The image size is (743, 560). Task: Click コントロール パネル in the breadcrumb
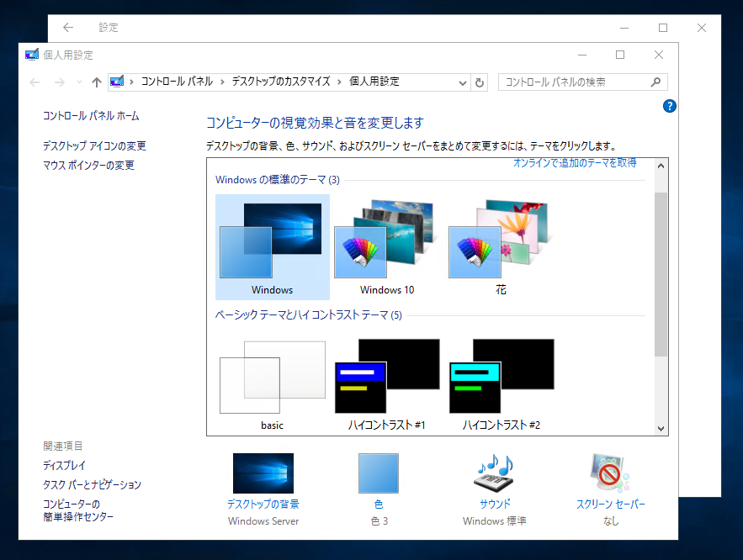(177, 82)
